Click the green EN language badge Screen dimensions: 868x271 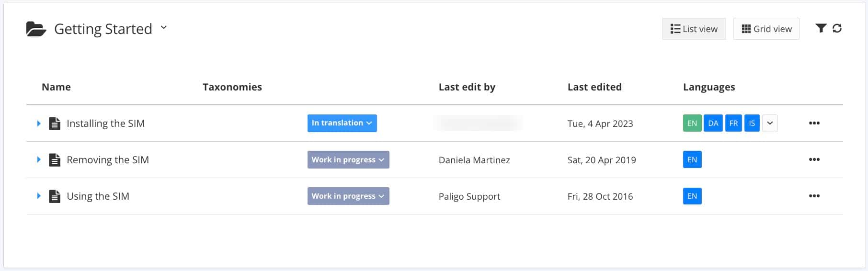point(692,123)
